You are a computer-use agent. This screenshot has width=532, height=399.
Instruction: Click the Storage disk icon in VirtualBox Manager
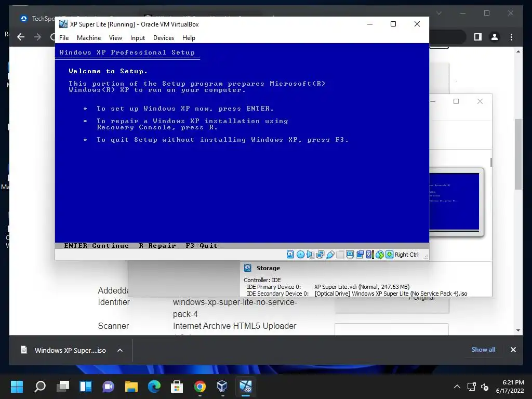(248, 268)
